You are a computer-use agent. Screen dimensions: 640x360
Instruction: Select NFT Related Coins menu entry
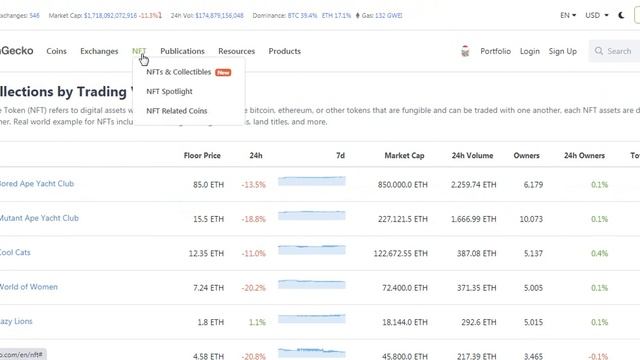tap(177, 111)
